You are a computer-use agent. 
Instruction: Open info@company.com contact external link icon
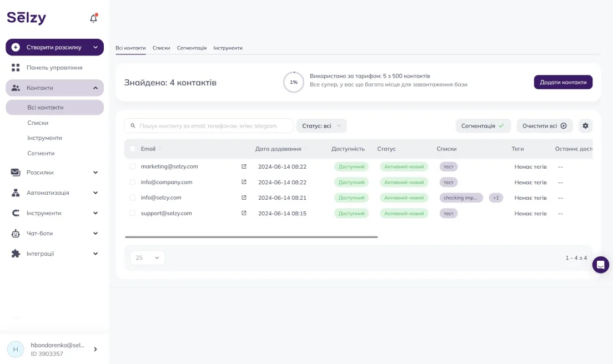click(x=244, y=182)
